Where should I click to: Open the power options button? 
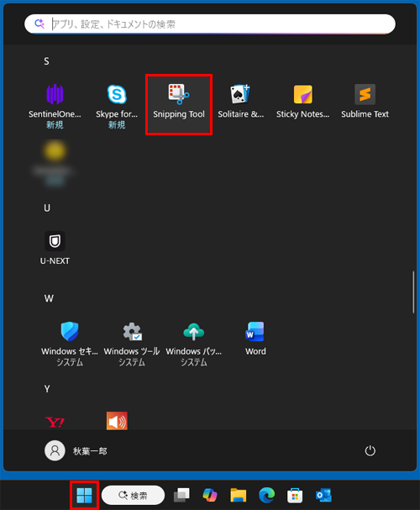tap(370, 451)
